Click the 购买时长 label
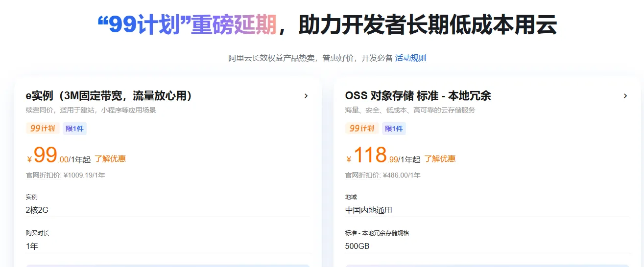 (38, 233)
